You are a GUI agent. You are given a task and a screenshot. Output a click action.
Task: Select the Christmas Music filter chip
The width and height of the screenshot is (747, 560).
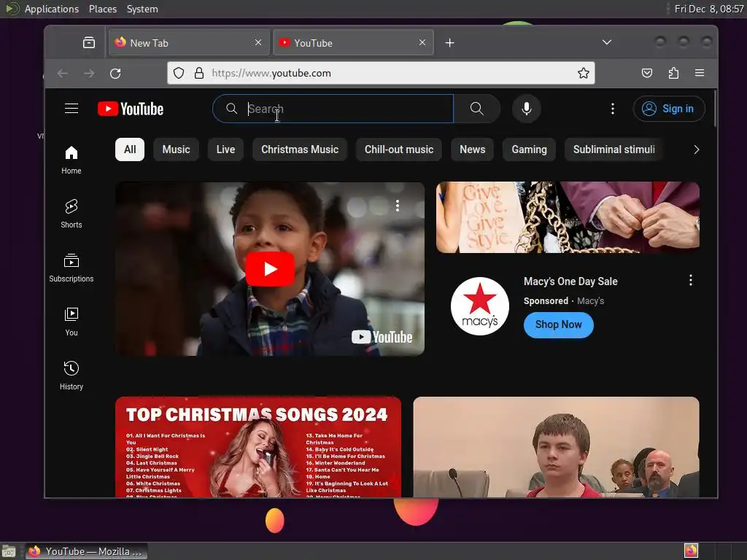click(x=300, y=149)
